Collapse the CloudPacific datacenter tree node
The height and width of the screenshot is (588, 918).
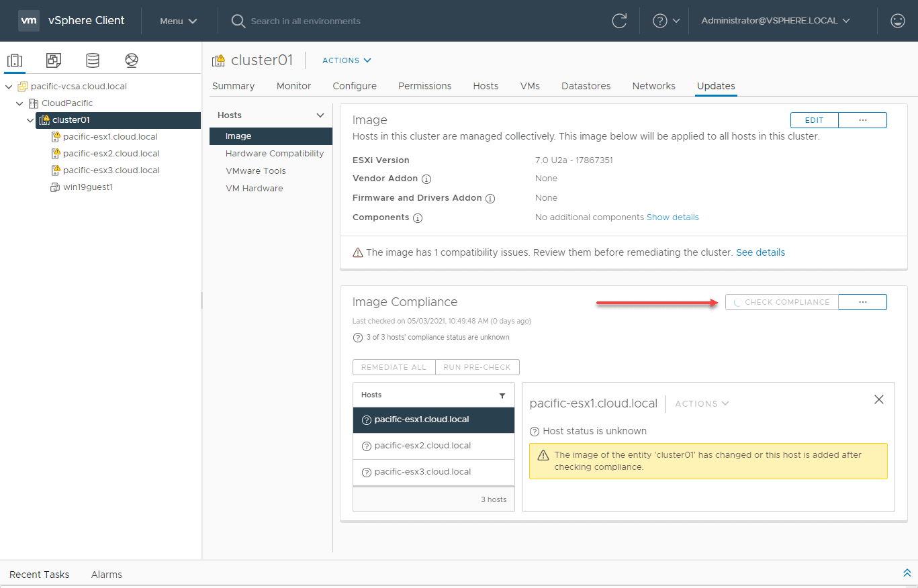point(19,103)
